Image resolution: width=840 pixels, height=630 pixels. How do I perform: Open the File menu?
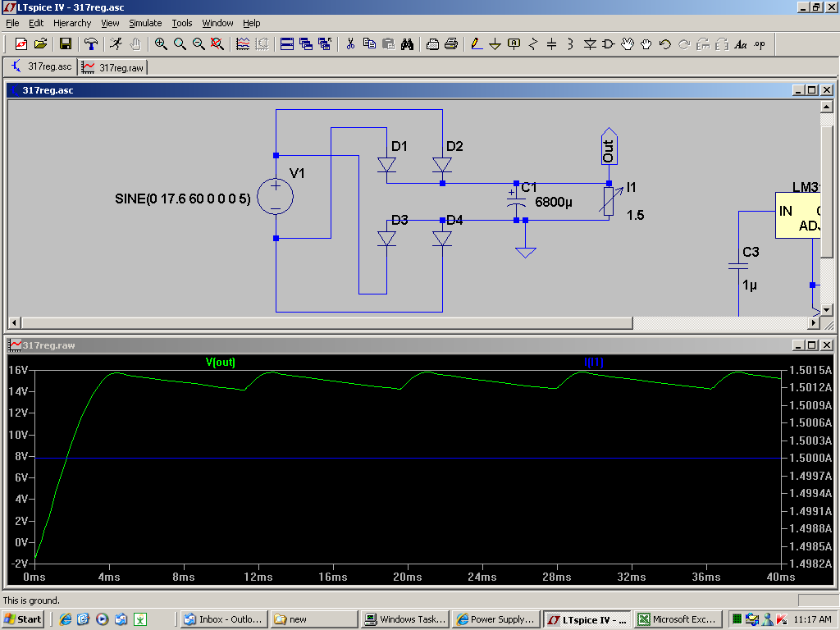point(12,23)
